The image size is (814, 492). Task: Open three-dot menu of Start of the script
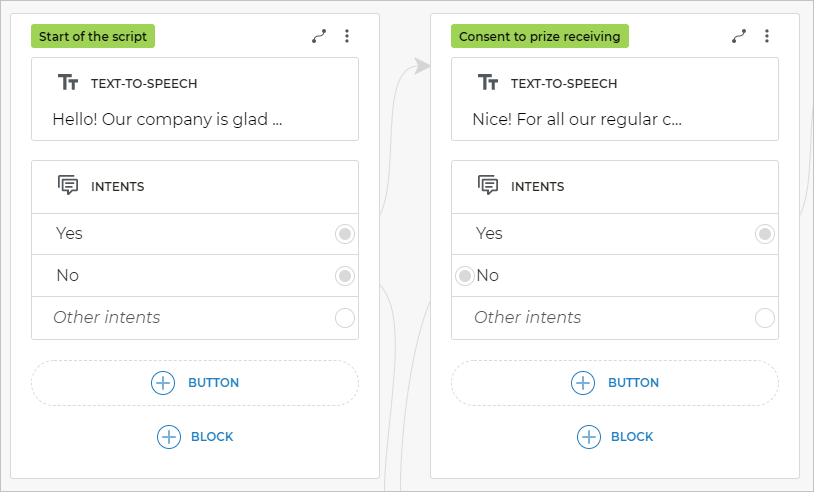point(347,36)
